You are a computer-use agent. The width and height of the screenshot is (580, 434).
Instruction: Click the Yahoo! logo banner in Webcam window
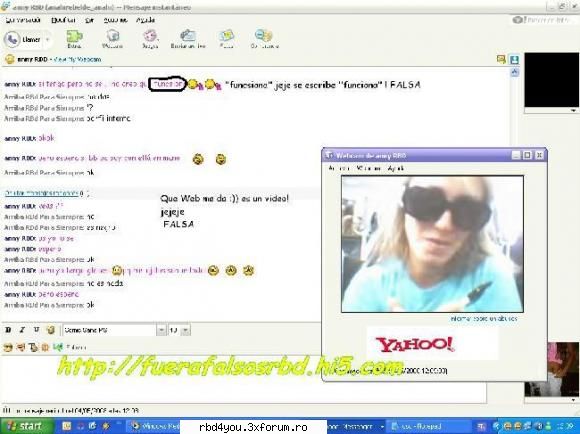click(x=432, y=344)
